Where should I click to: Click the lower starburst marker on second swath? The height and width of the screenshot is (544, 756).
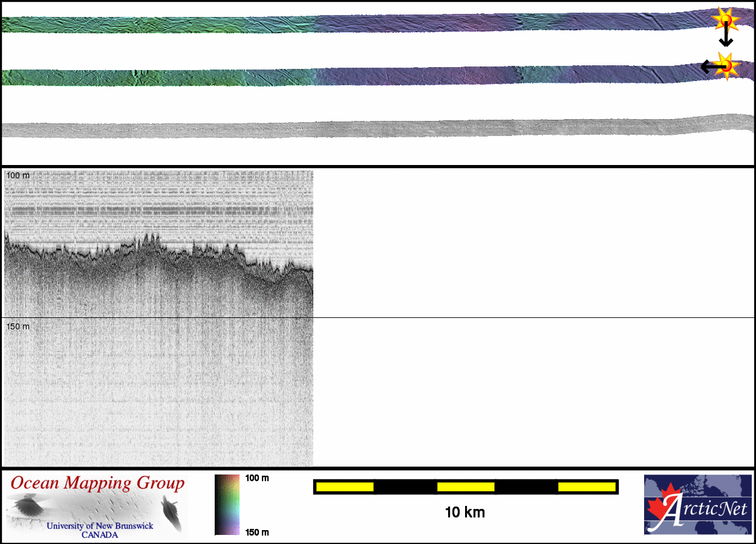pos(726,65)
